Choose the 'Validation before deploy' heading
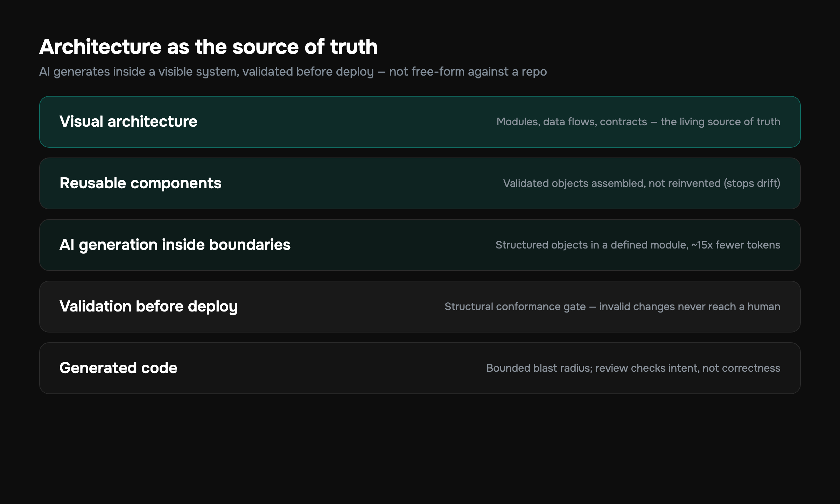Screen dimensions: 840x504 [149, 306]
